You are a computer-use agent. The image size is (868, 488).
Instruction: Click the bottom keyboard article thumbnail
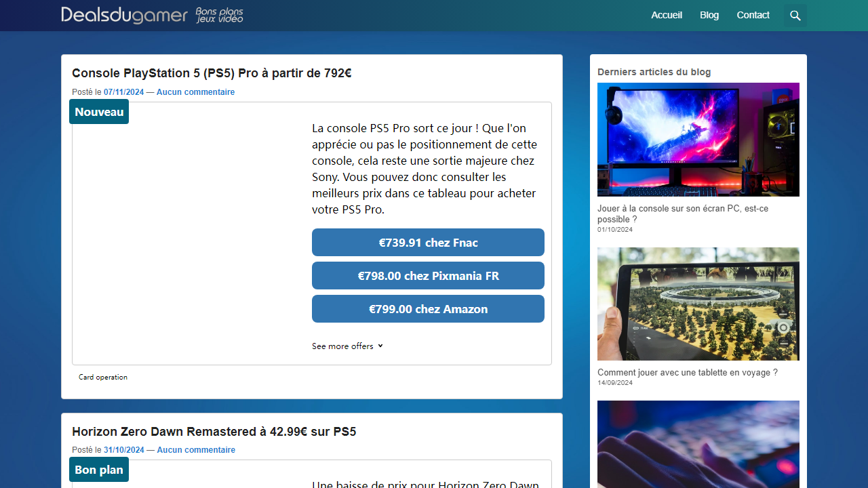(x=698, y=444)
